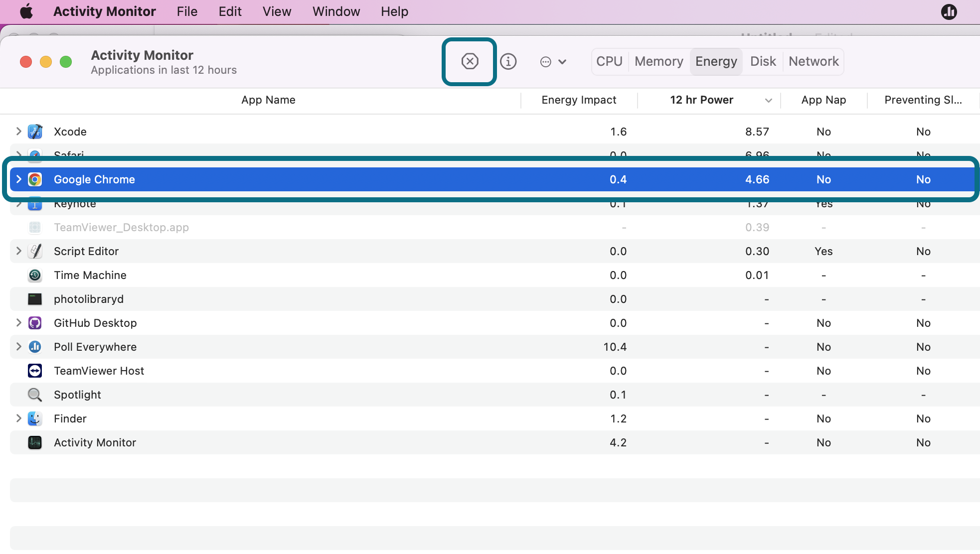980x554 pixels.
Task: Switch to the Network tab
Action: (x=814, y=61)
